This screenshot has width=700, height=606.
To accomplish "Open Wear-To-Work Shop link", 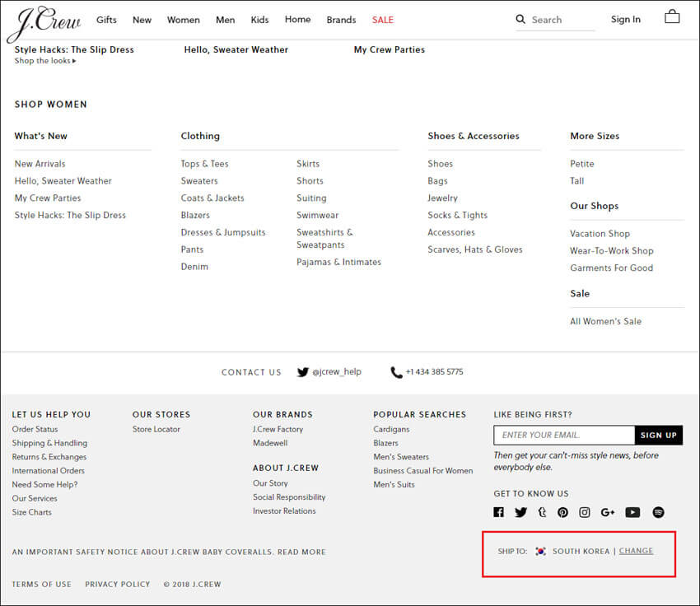I will (612, 251).
